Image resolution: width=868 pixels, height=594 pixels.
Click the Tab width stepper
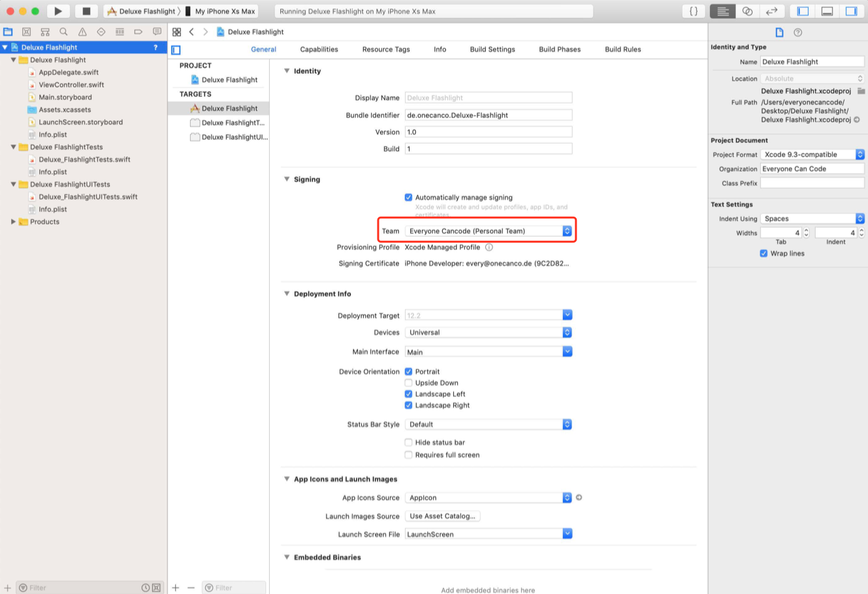coord(806,232)
